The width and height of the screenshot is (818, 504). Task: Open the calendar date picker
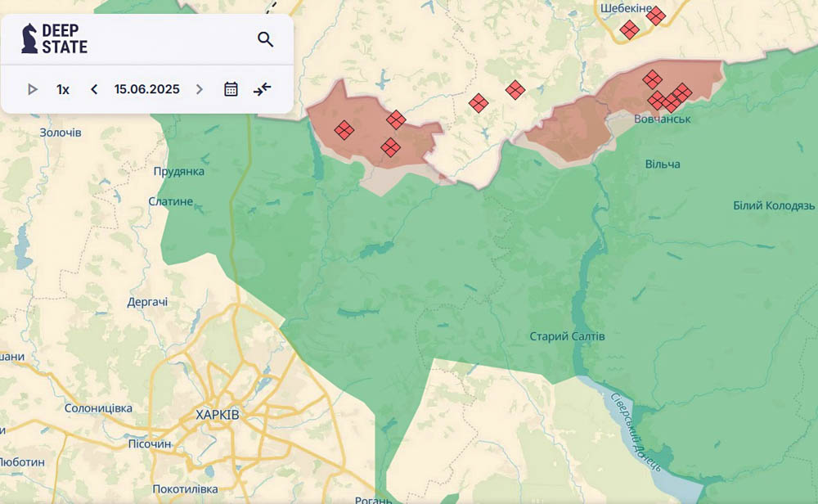231,89
